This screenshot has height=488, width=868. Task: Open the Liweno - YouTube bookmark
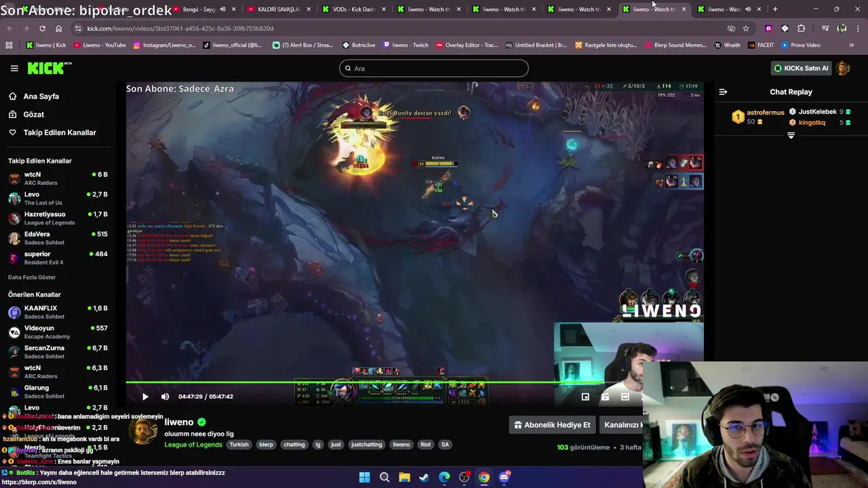pyautogui.click(x=100, y=45)
